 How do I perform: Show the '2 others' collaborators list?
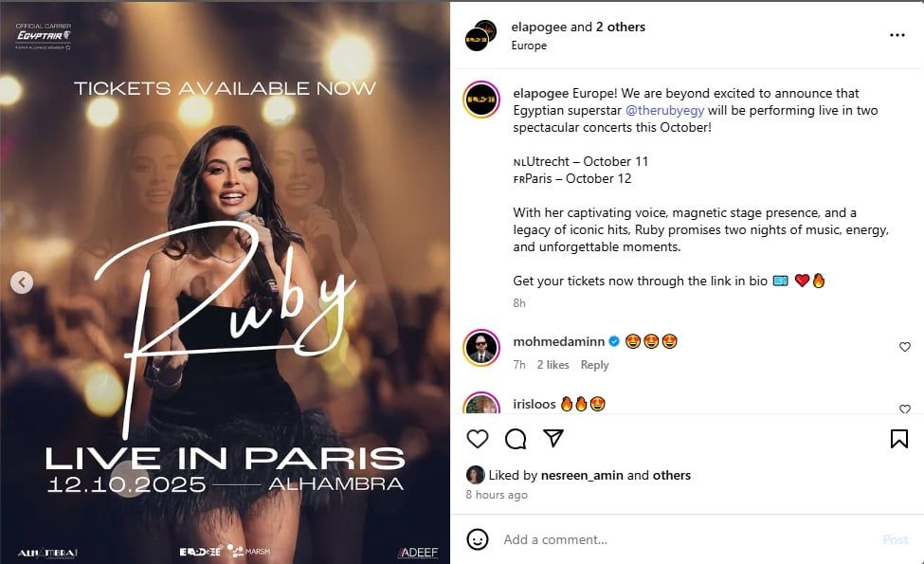tap(620, 27)
